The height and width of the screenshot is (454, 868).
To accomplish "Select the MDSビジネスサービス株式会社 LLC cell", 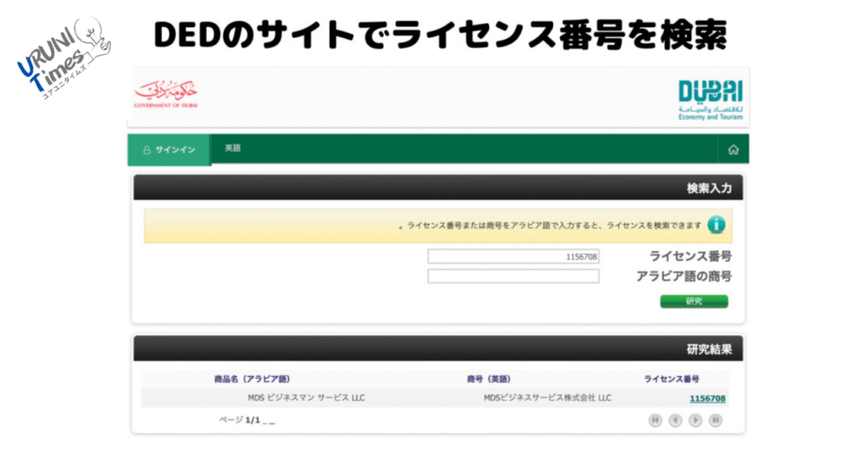I will (x=547, y=398).
